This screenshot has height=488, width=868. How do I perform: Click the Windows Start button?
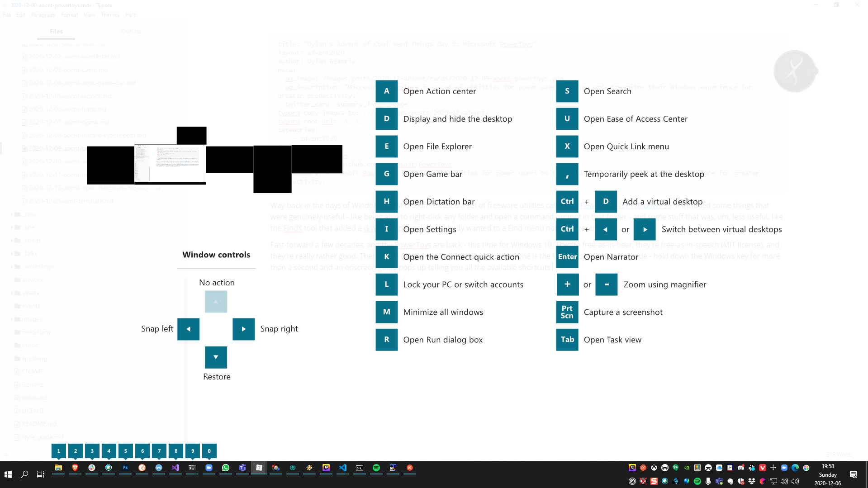8,474
